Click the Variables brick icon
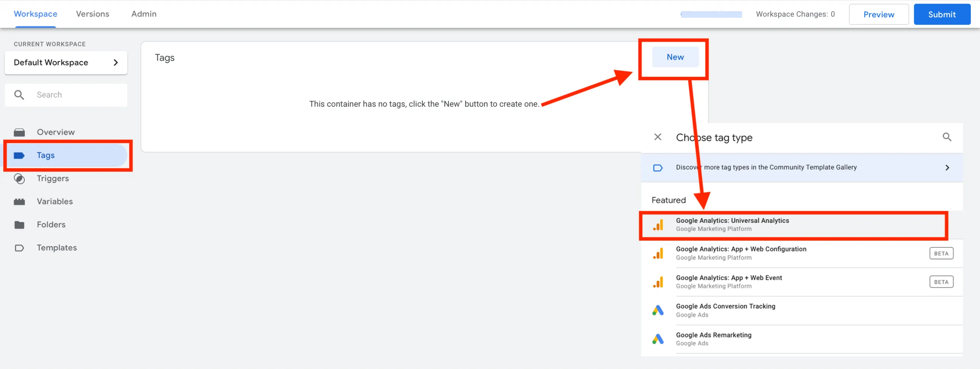The width and height of the screenshot is (980, 369). coord(19,202)
